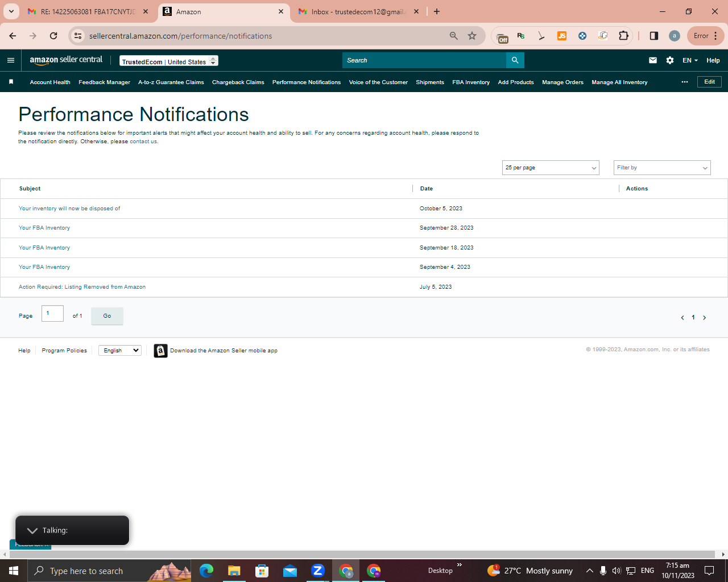728x582 pixels.
Task: Open the Amazon Seller mobile app icon
Action: tap(161, 351)
